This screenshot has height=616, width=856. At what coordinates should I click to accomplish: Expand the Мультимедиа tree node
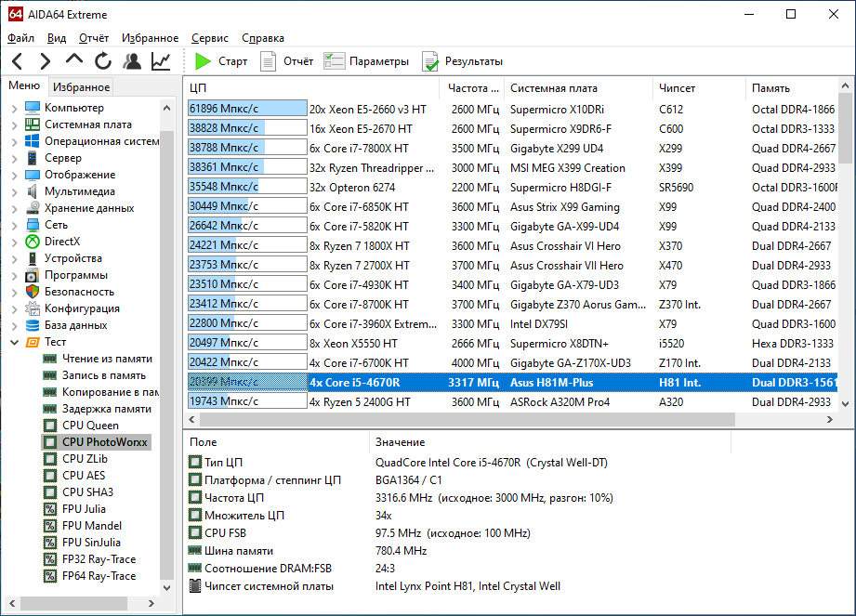coord(14,191)
